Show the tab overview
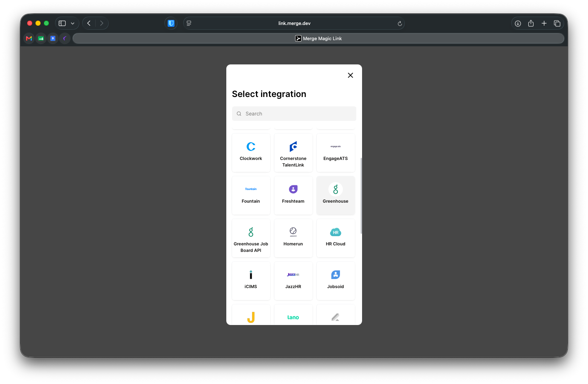Viewport: 588px width, 384px height. [x=557, y=24]
